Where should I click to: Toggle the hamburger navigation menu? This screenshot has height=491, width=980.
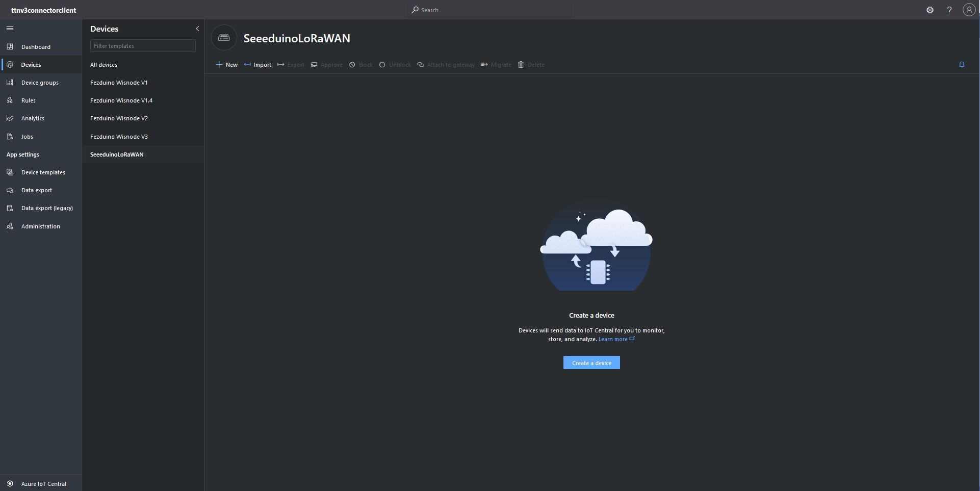point(10,29)
